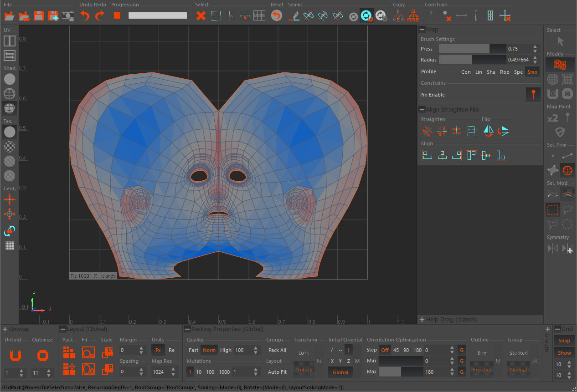Click the Undo arrow icon
This screenshot has height=392, width=577.
tap(85, 16)
